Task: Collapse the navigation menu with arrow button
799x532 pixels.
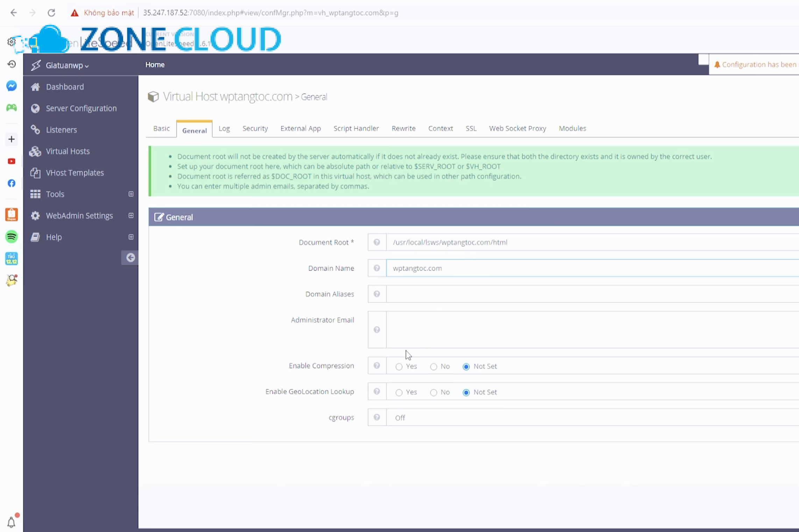Action: pos(130,258)
